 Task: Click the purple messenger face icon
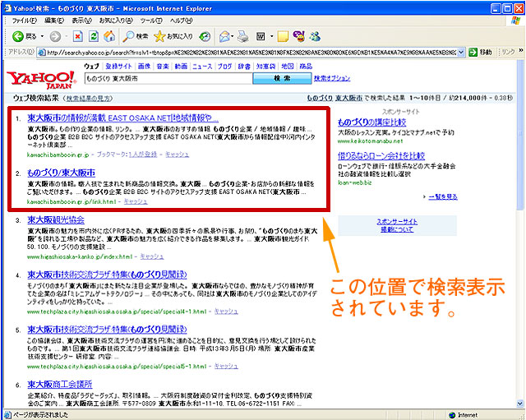point(299,36)
